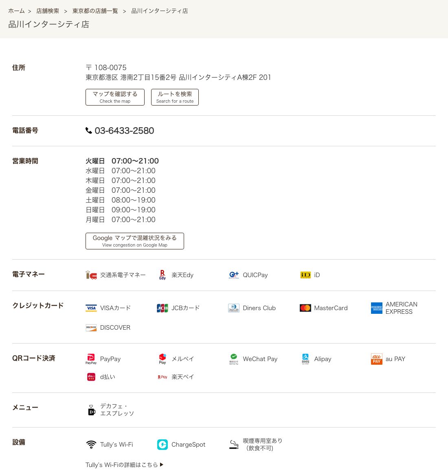Click 月曜日 07:00〜21:00 hours row
The image size is (448, 476).
[x=121, y=220]
